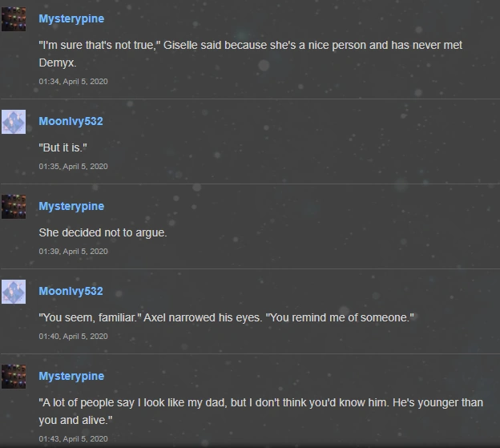
Task: Open Mysterypine username above the Giselle message
Action: 71,18
